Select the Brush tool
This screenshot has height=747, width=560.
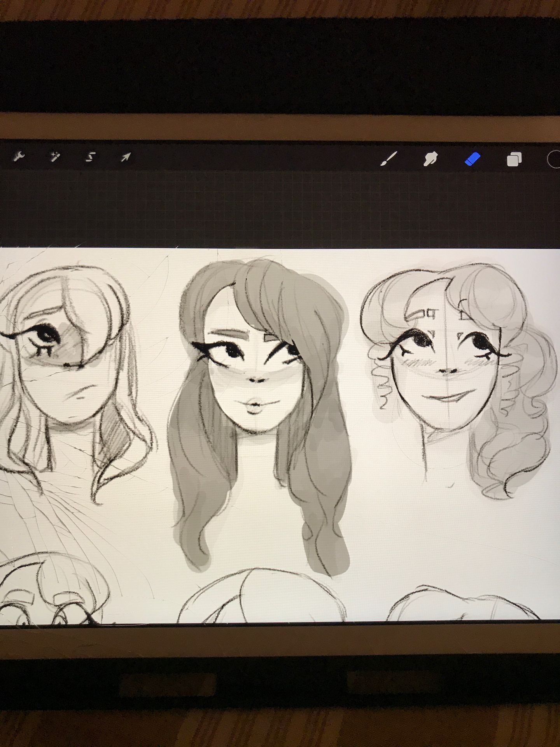click(x=388, y=158)
